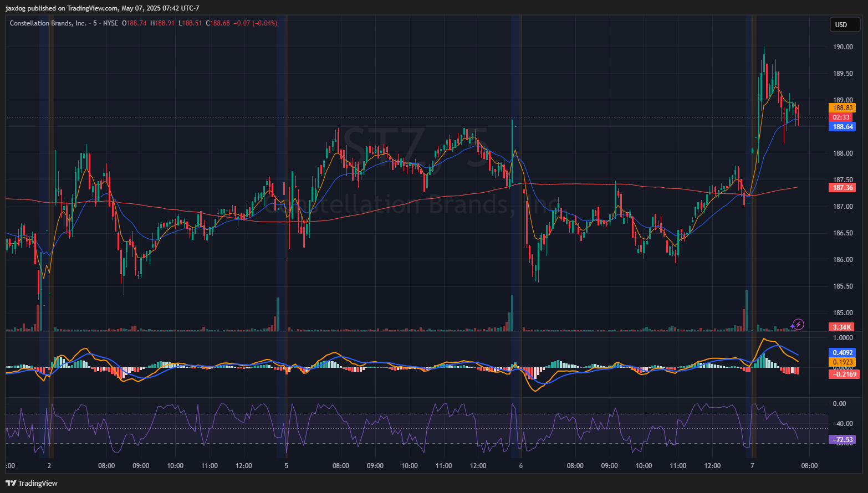Click the TradingView logo at bottom left
The image size is (868, 493).
pyautogui.click(x=32, y=483)
